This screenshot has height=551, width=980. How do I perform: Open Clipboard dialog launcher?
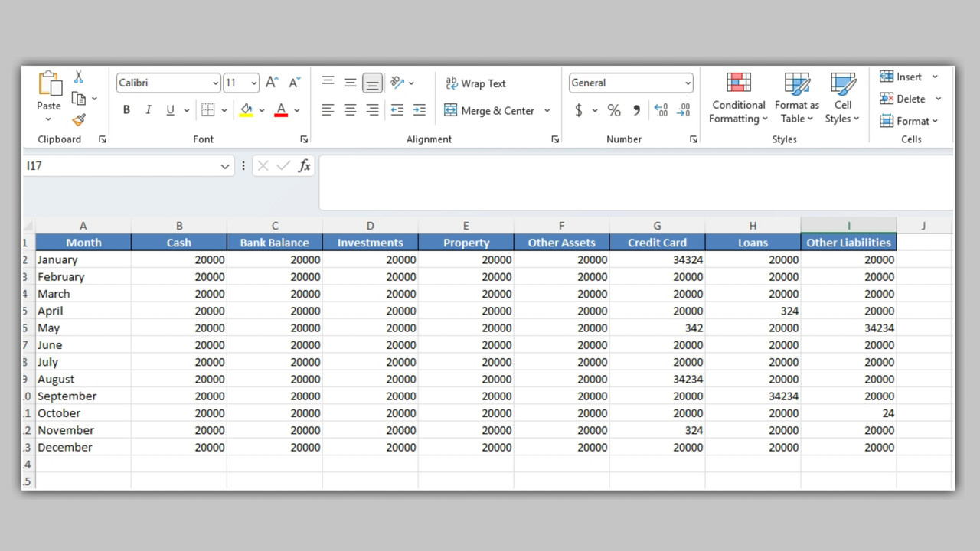click(103, 139)
